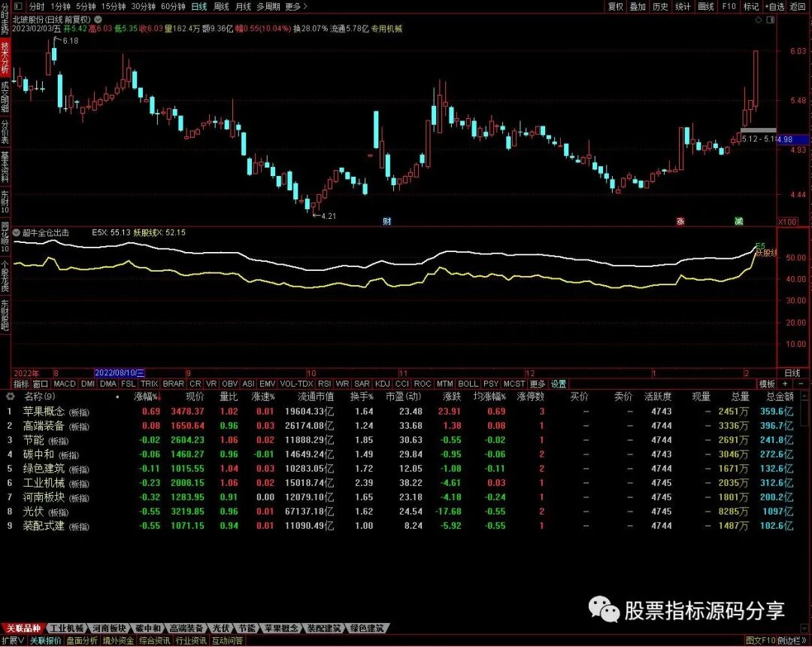812x647 pixels.
Task: Select the VOL-TDX indicator
Action: click(296, 384)
